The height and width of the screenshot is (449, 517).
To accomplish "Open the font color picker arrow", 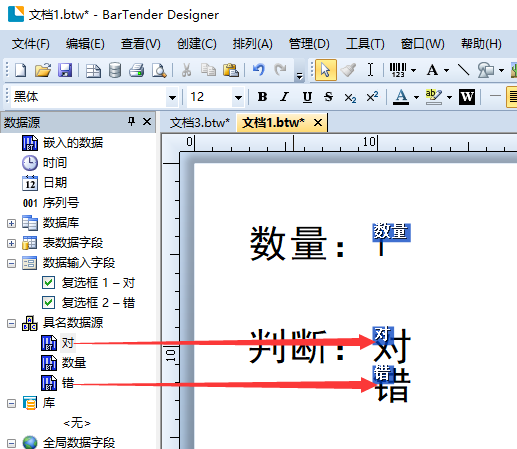I will [x=416, y=98].
